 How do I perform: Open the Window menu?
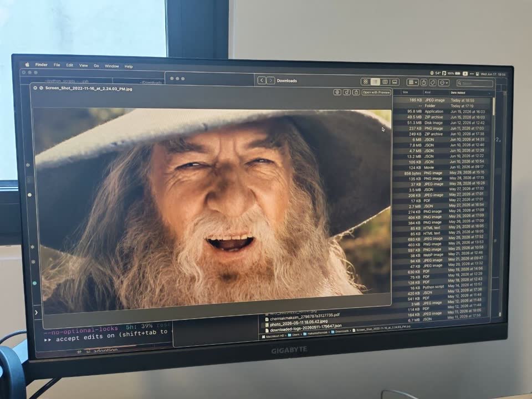111,66
